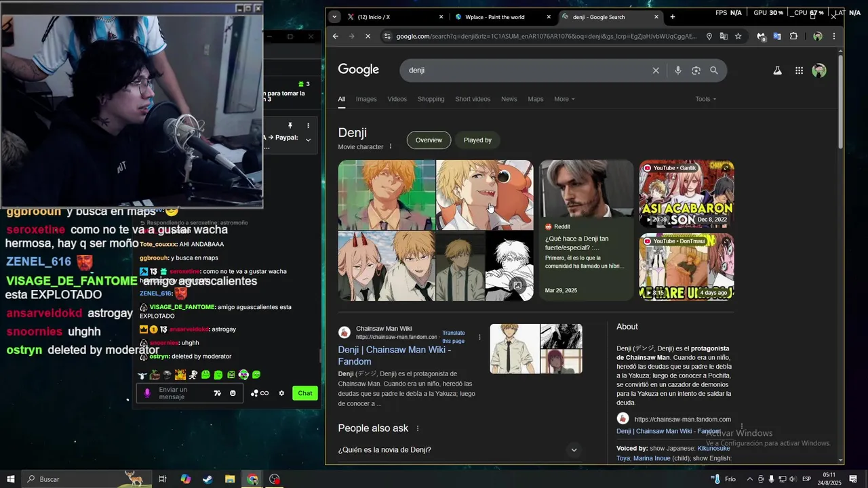The width and height of the screenshot is (868, 488).
Task: Open the Chrome tab search dropdown
Action: pos(334,17)
